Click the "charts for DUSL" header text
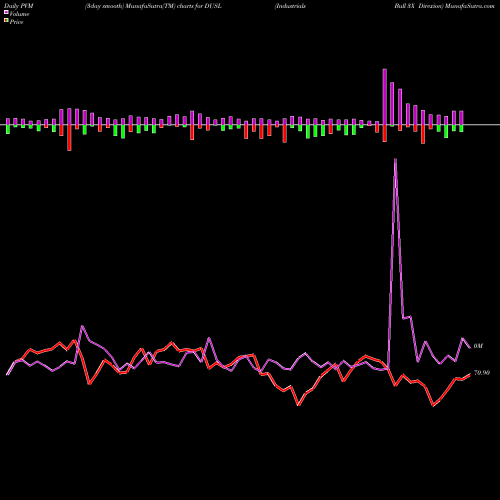 (199, 6)
